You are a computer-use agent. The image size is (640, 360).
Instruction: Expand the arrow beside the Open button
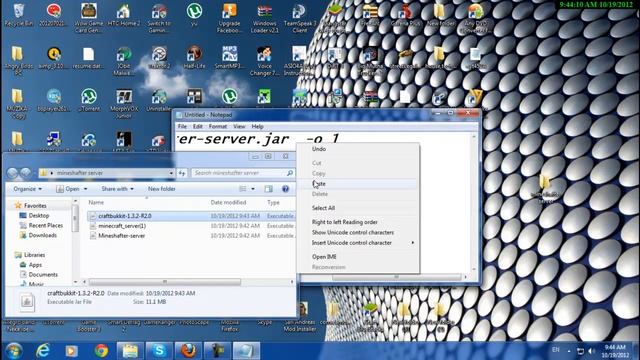pyautogui.click(x=85, y=189)
